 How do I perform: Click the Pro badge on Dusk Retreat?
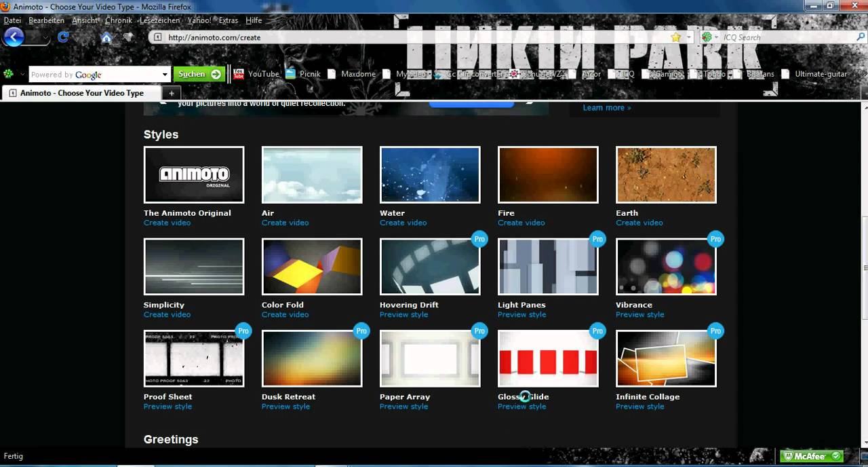pyautogui.click(x=361, y=331)
